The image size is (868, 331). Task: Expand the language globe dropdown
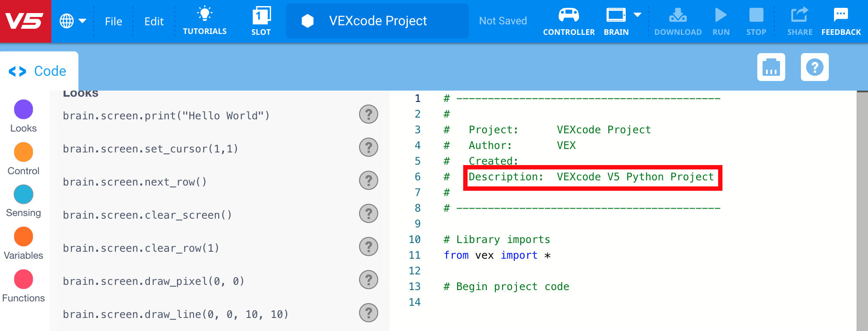74,20
